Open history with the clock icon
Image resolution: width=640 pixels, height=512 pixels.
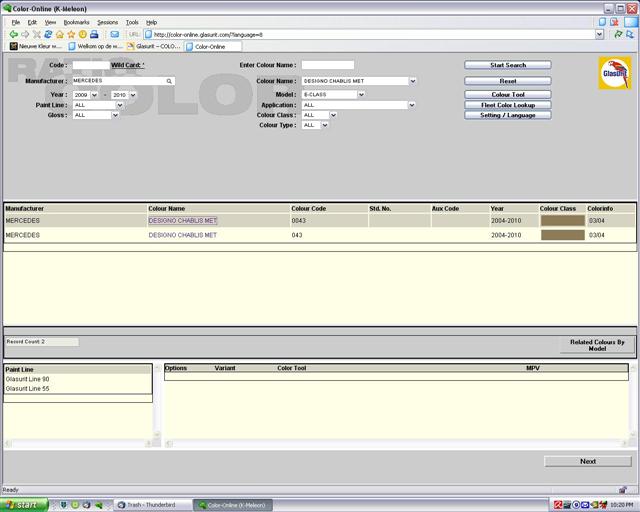pos(83,34)
